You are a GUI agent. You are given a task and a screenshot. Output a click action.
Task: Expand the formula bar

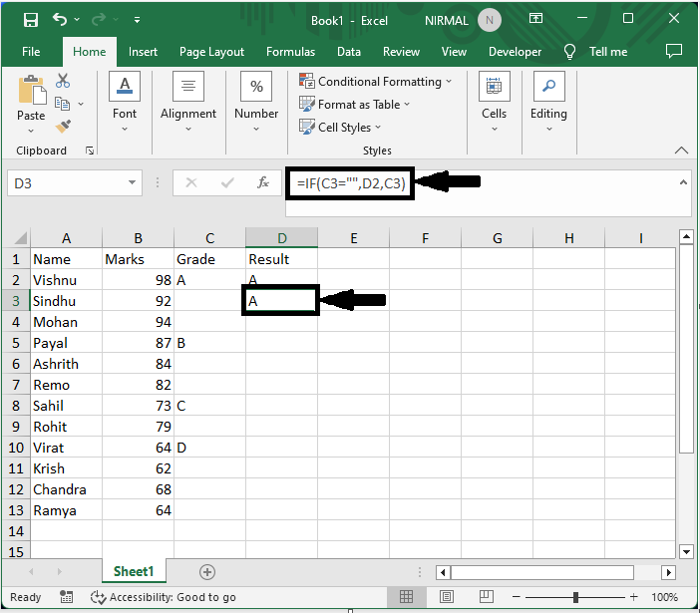click(x=683, y=182)
